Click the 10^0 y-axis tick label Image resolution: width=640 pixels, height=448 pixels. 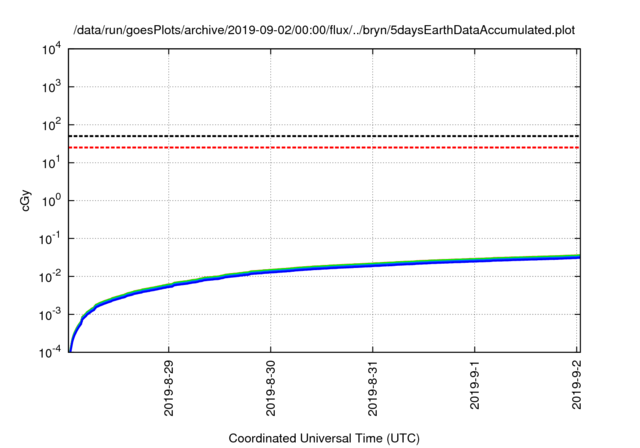point(51,201)
